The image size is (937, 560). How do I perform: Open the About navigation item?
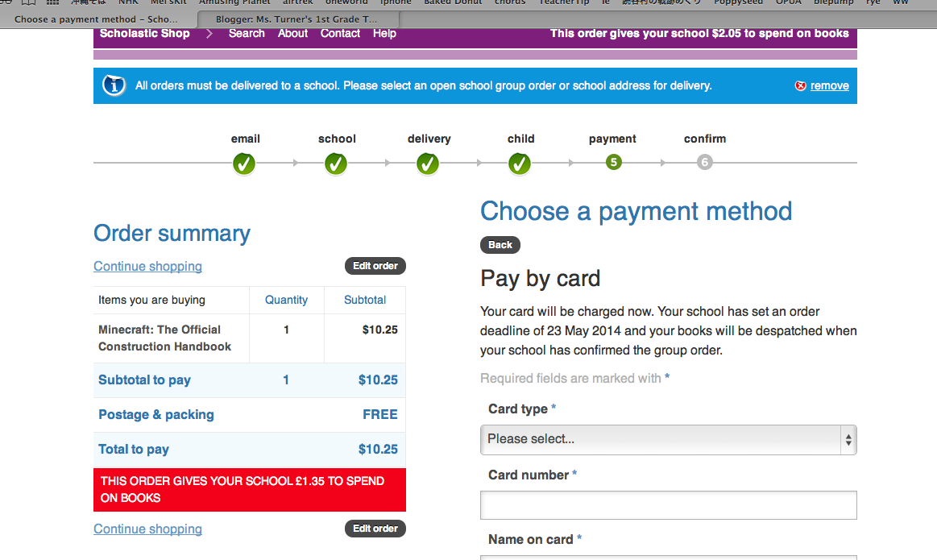pos(292,34)
